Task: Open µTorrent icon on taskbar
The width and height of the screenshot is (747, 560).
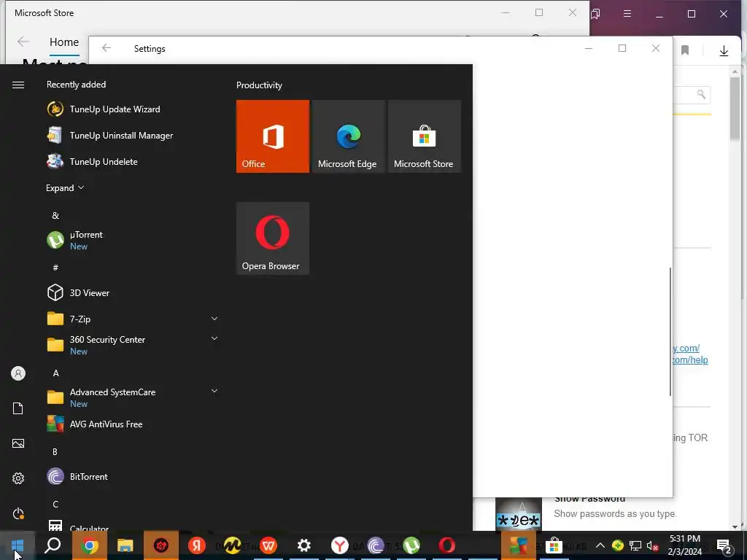Action: [411, 545]
